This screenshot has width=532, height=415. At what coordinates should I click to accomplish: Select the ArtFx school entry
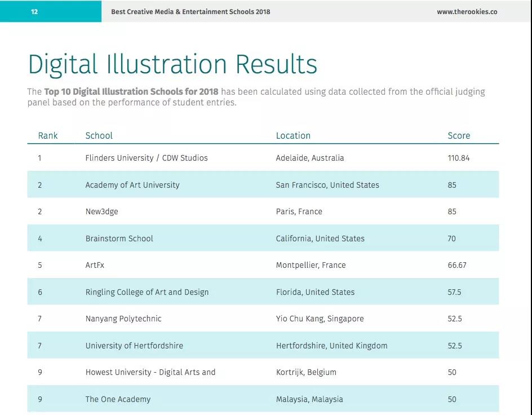pos(95,265)
